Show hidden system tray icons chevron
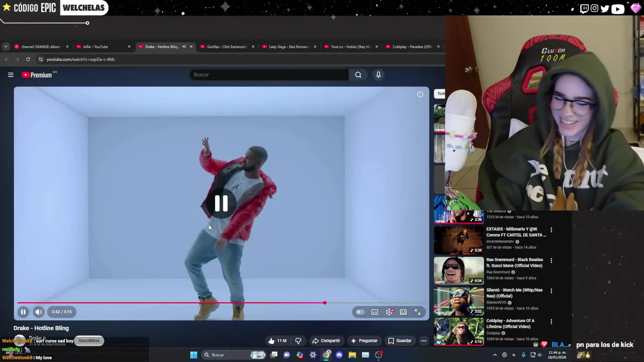Screen dimensions: 644x362 pos(495,355)
